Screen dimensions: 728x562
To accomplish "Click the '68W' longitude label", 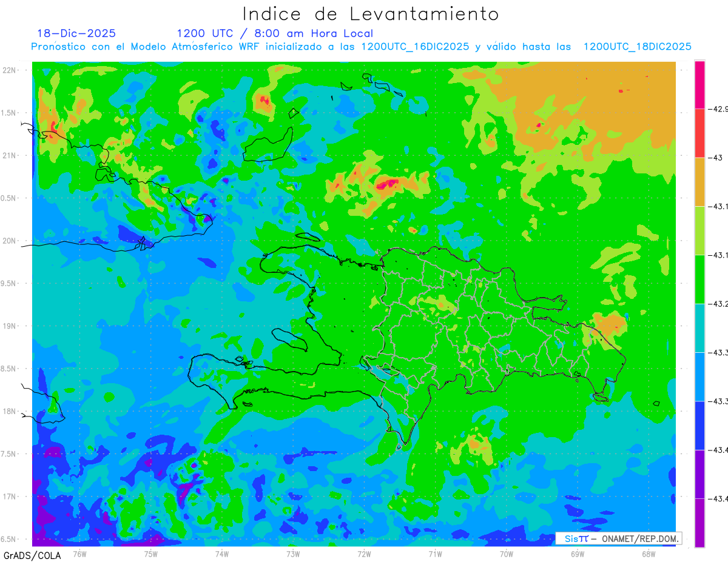I will click(648, 554).
